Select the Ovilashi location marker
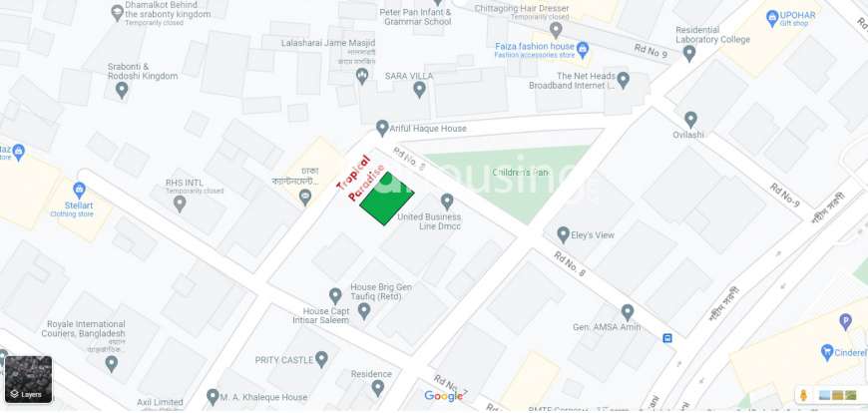868x413 pixels. coord(690,120)
